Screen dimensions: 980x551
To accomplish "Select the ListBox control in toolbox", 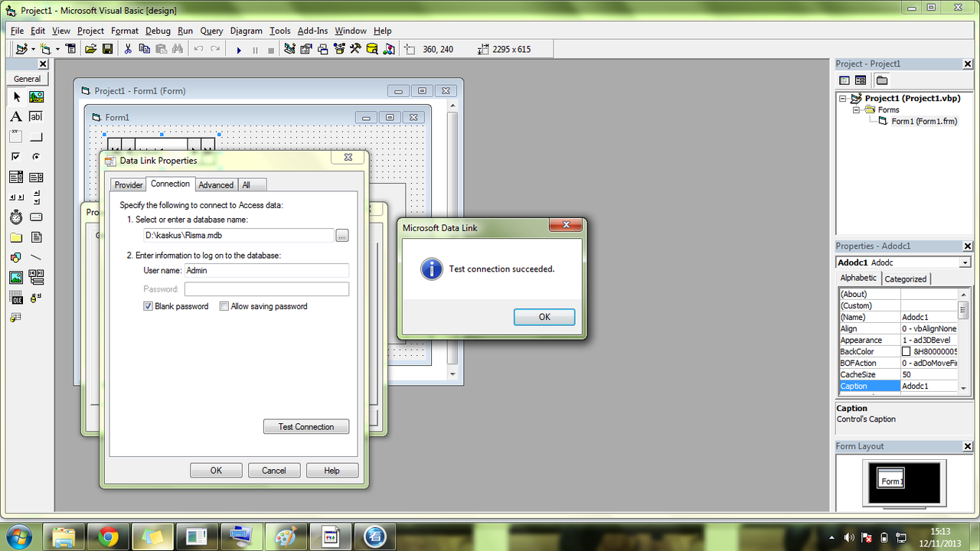I will [x=36, y=178].
